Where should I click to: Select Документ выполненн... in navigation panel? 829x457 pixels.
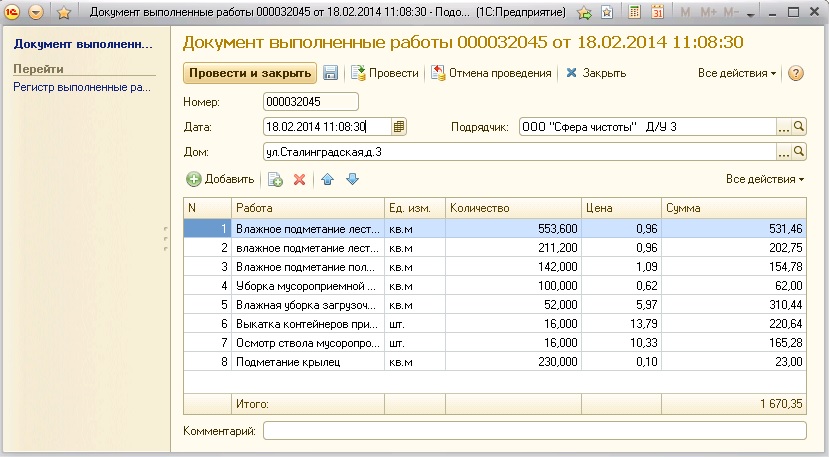83,44
